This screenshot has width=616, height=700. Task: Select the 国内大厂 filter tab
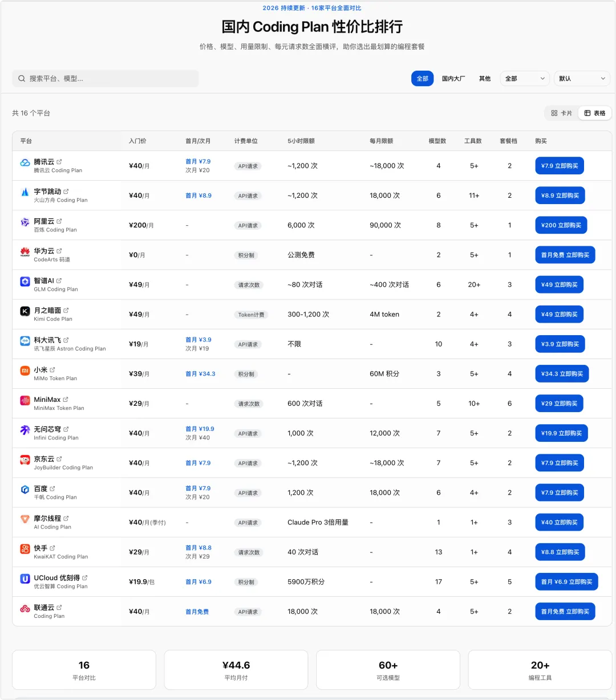[453, 79]
